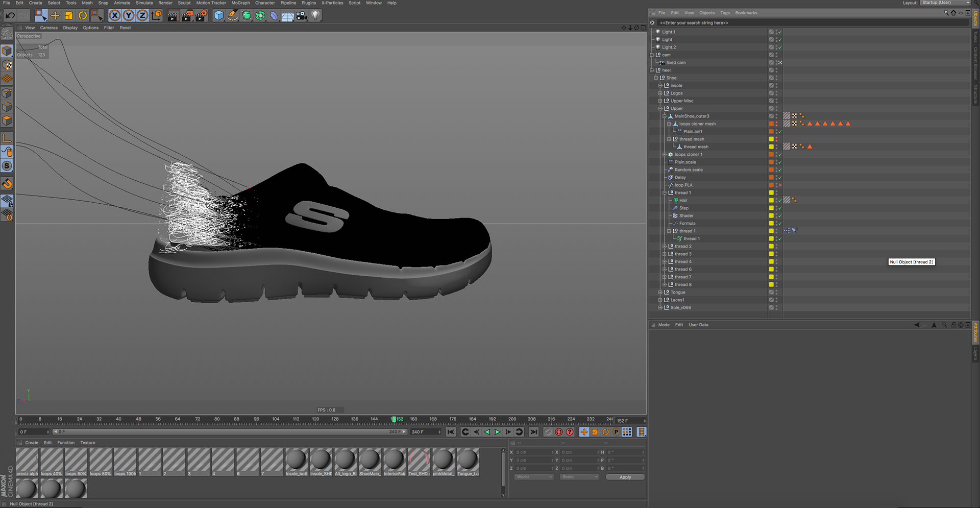Activate the Scale tool in top toolbar
Viewport: 980px width, 508px height.
[x=69, y=15]
